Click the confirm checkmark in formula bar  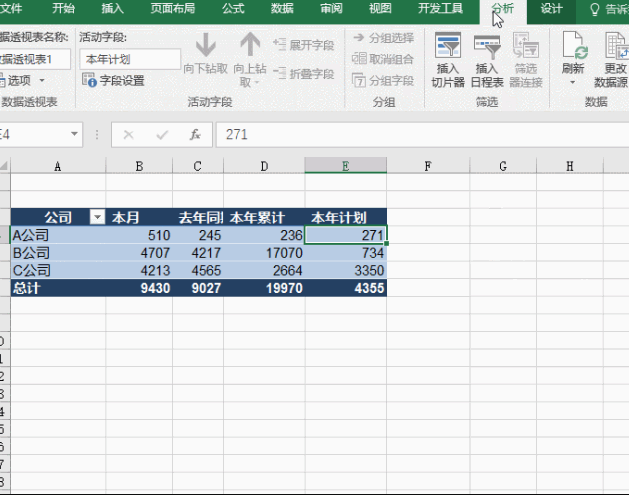162,134
